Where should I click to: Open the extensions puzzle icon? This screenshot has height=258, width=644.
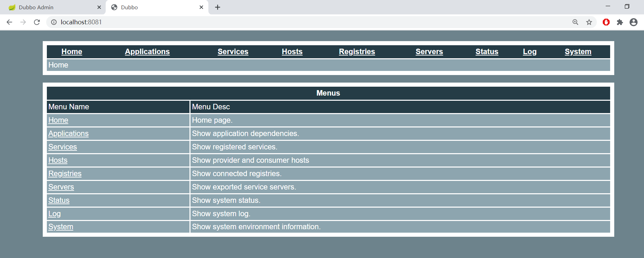point(620,22)
